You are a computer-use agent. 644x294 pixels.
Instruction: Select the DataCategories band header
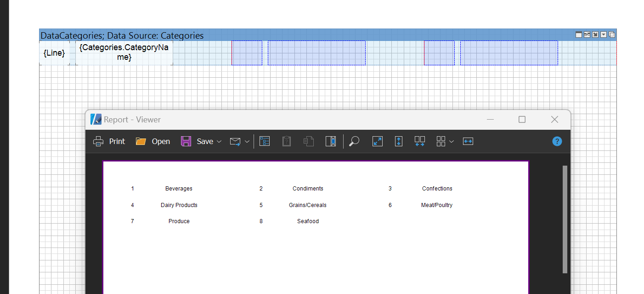(328, 35)
